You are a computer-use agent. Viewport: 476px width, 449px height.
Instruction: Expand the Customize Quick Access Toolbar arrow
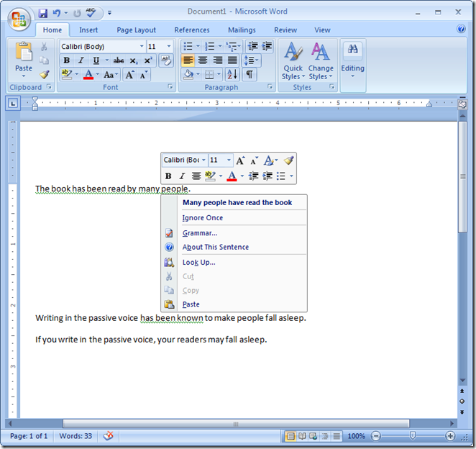click(109, 13)
